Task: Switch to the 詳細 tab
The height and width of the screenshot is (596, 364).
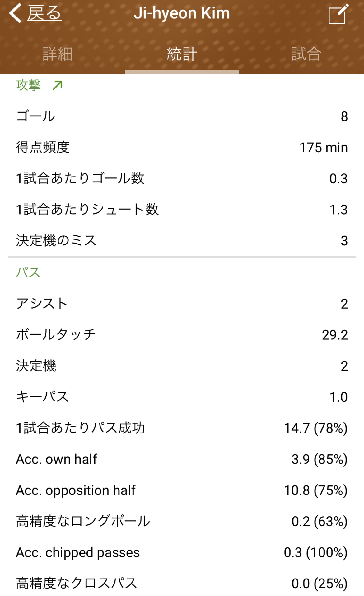Action: pyautogui.click(x=58, y=54)
